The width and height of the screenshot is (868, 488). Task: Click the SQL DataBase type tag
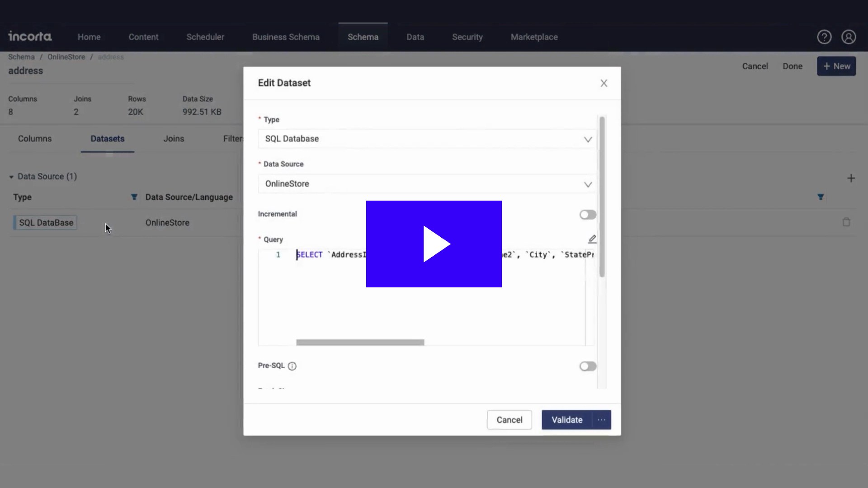tap(45, 223)
